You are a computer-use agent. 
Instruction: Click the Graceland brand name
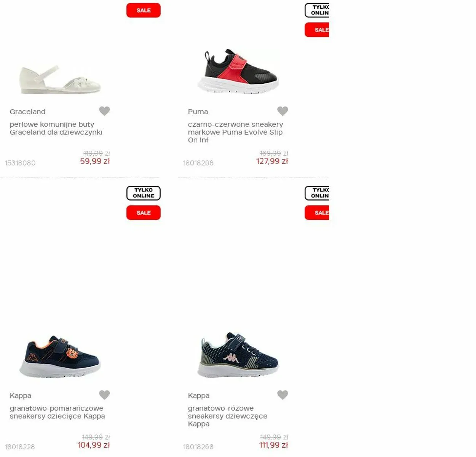point(27,111)
